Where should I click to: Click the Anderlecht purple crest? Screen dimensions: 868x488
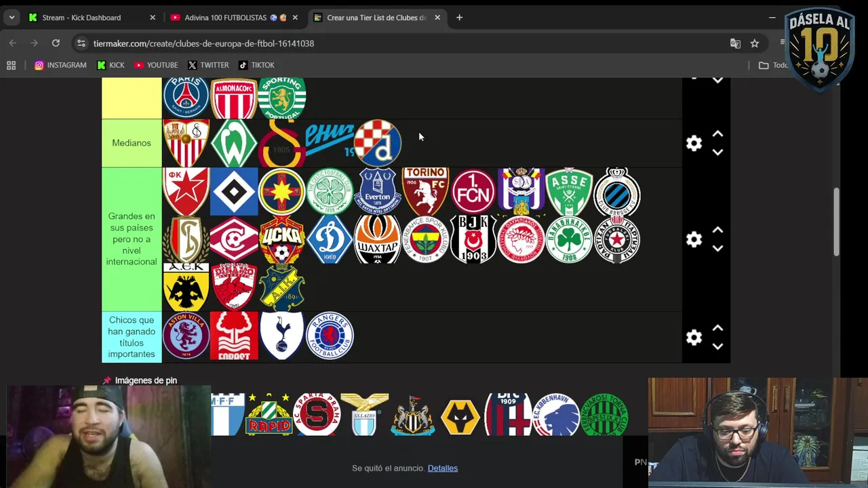[521, 191]
